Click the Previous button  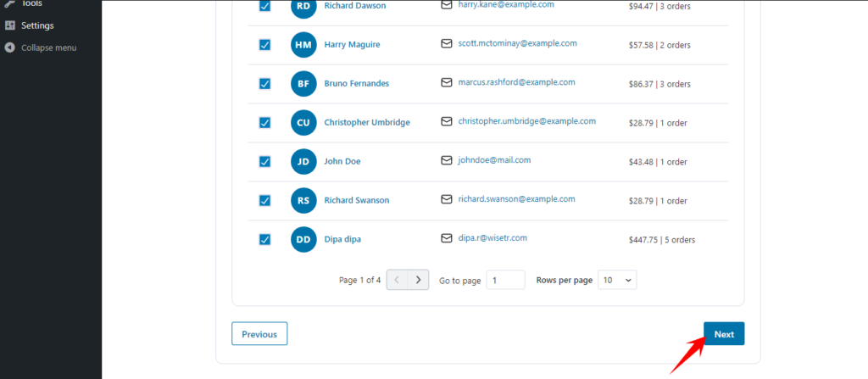(x=259, y=333)
